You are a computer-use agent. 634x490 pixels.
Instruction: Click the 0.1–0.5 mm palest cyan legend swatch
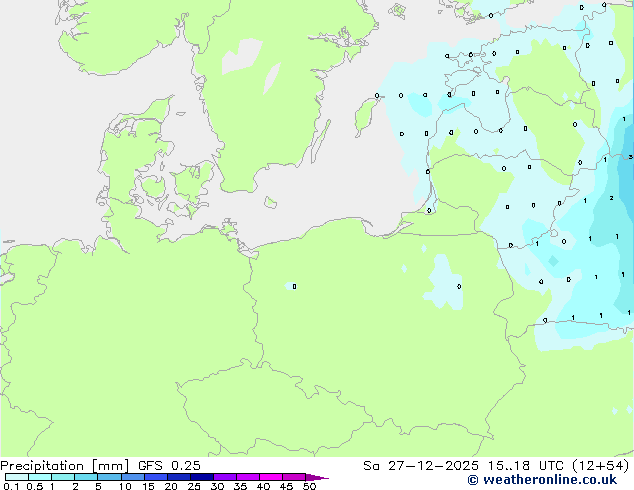tap(17, 477)
